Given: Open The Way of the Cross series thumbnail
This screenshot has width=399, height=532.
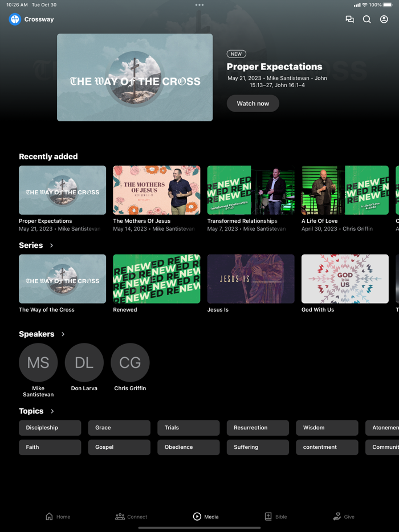Looking at the screenshot, I should [63, 279].
